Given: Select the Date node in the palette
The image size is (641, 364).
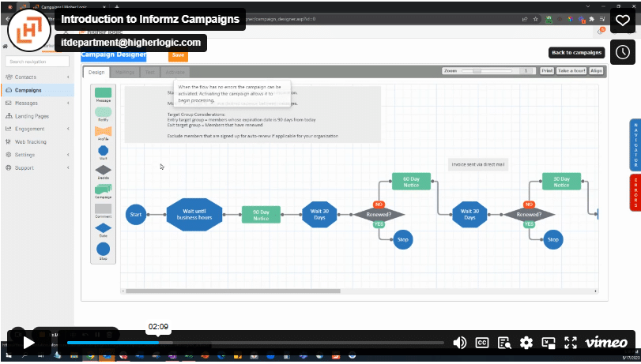Looking at the screenshot, I should 103,228.
